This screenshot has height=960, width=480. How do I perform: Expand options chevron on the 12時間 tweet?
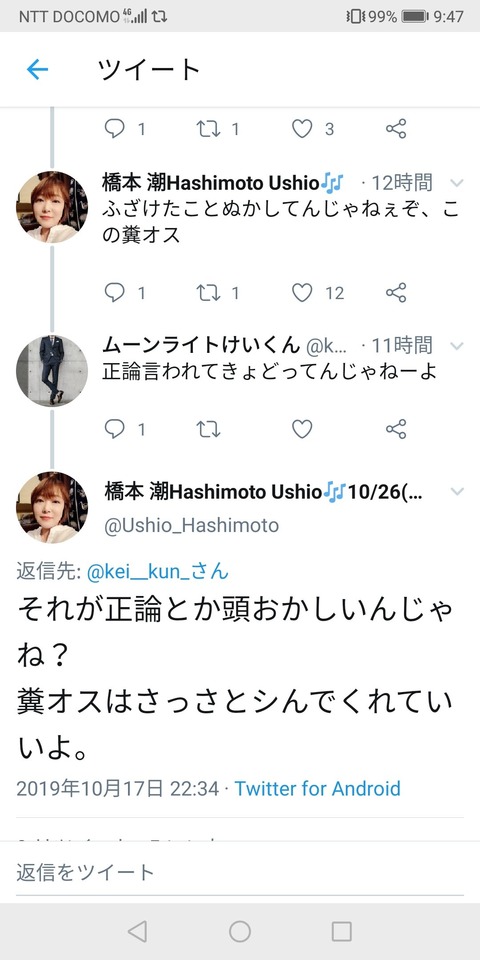pyautogui.click(x=457, y=182)
